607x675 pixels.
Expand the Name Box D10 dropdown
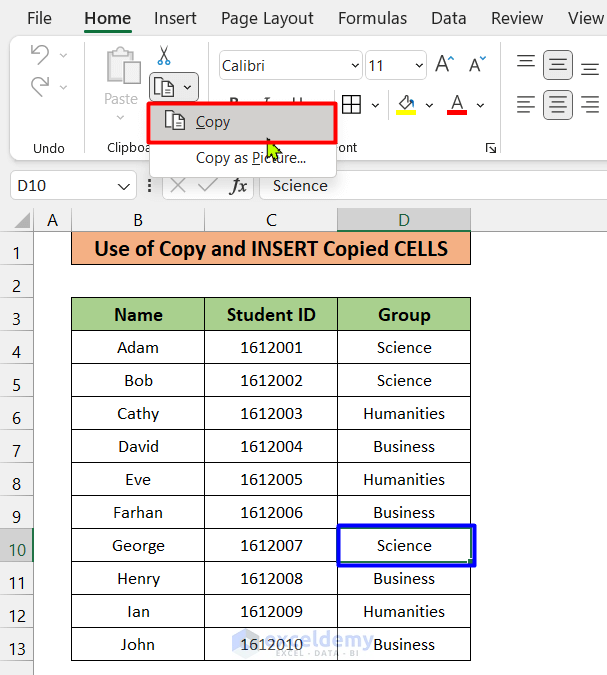tap(124, 186)
